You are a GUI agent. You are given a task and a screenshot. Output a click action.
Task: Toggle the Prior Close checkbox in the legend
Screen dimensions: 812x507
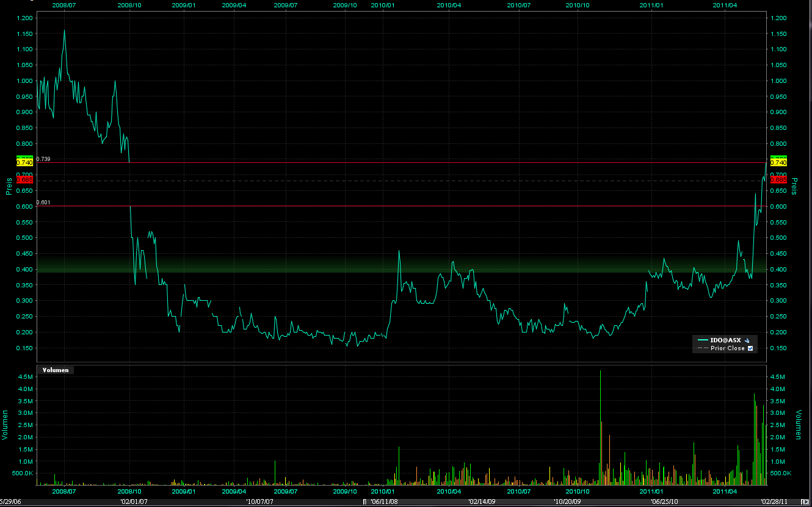[750, 348]
